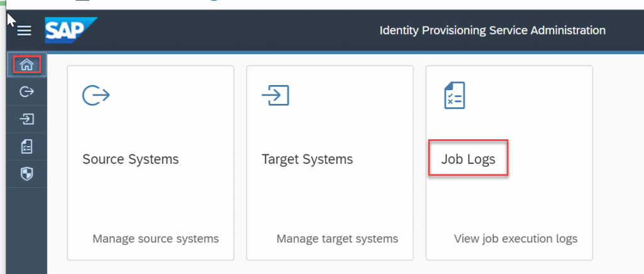This screenshot has height=274, width=644.
Task: Click "View job execution logs" subtitle text
Action: tap(516, 239)
